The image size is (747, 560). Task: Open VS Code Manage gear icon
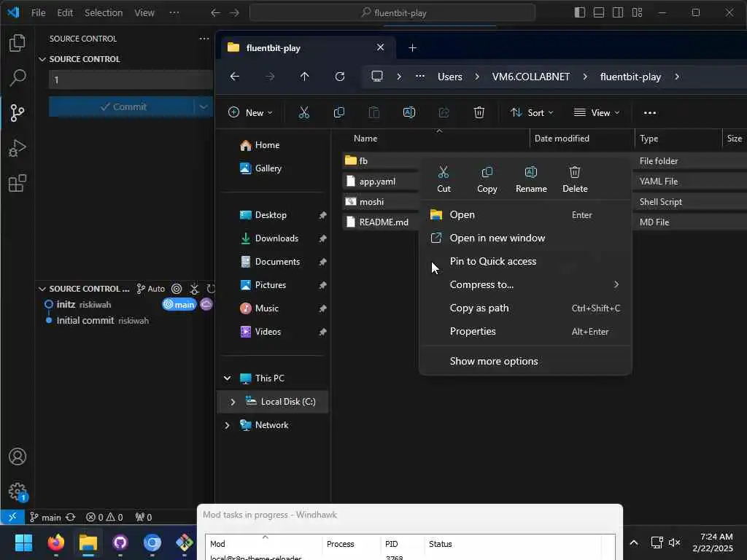[18, 491]
